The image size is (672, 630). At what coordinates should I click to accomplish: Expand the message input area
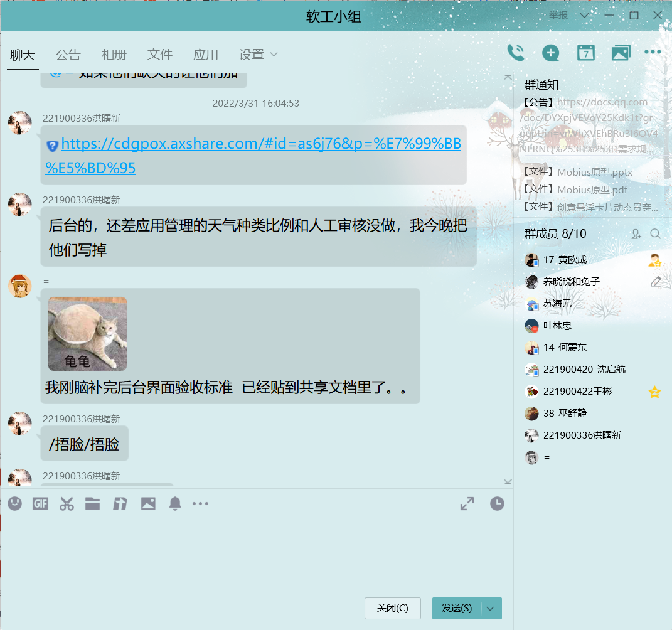point(467,504)
